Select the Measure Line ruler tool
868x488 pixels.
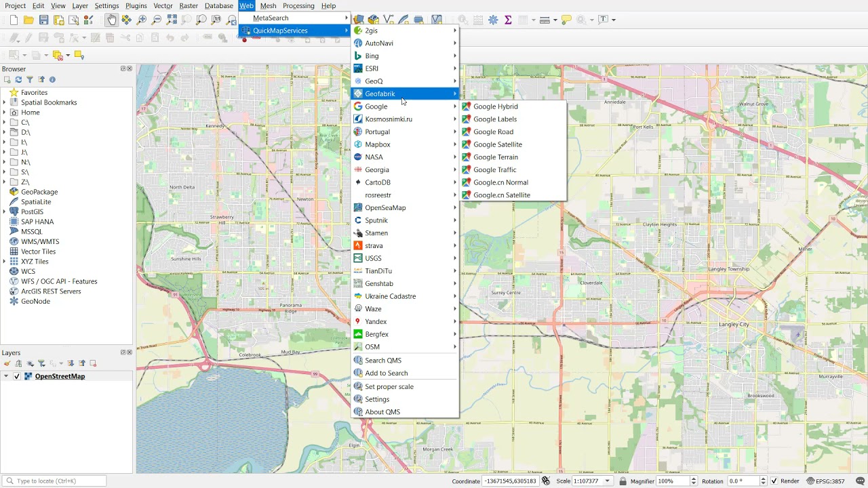tap(544, 20)
